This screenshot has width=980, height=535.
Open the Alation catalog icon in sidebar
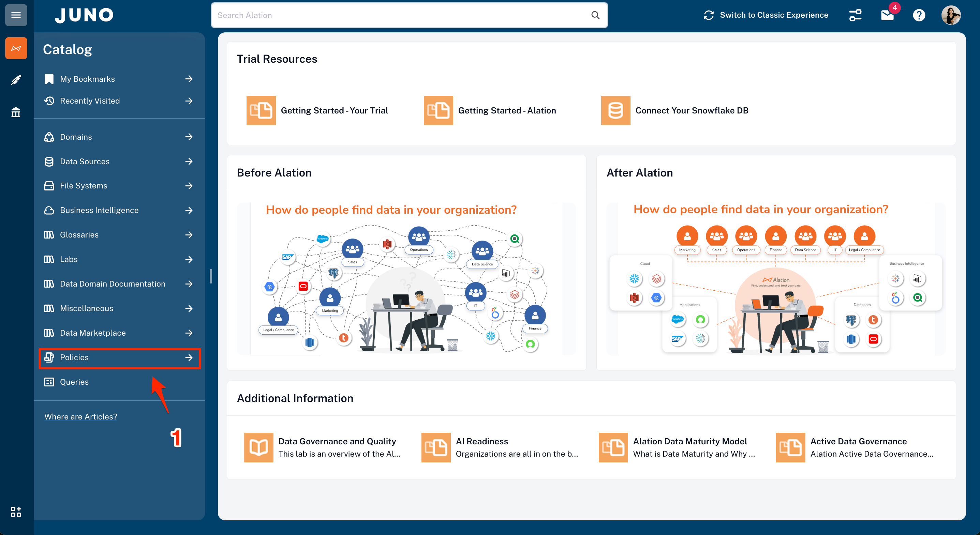tap(16, 48)
